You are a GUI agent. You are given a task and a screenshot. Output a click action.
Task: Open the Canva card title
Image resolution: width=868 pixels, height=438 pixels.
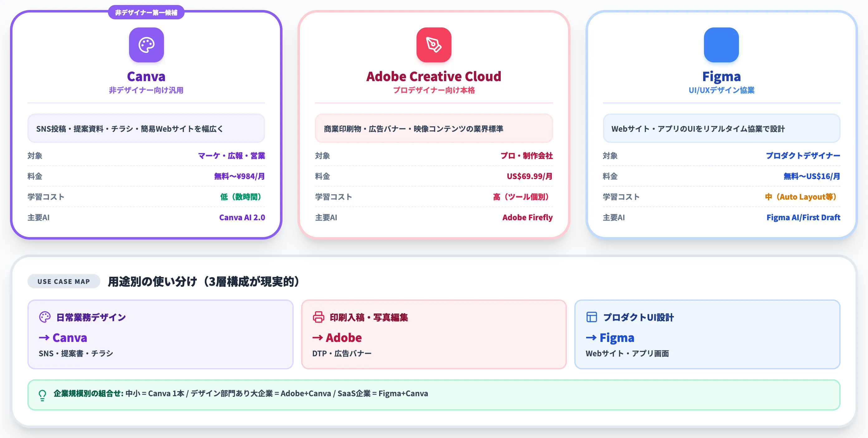click(x=146, y=76)
